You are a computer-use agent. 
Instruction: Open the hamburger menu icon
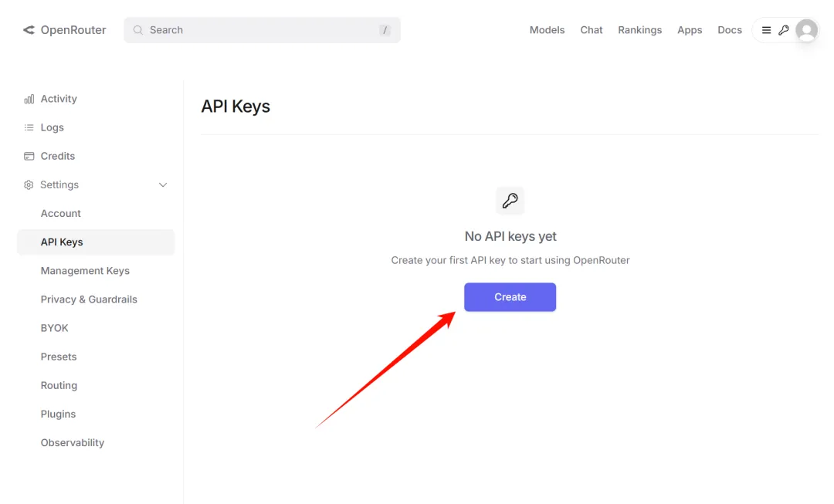767,30
